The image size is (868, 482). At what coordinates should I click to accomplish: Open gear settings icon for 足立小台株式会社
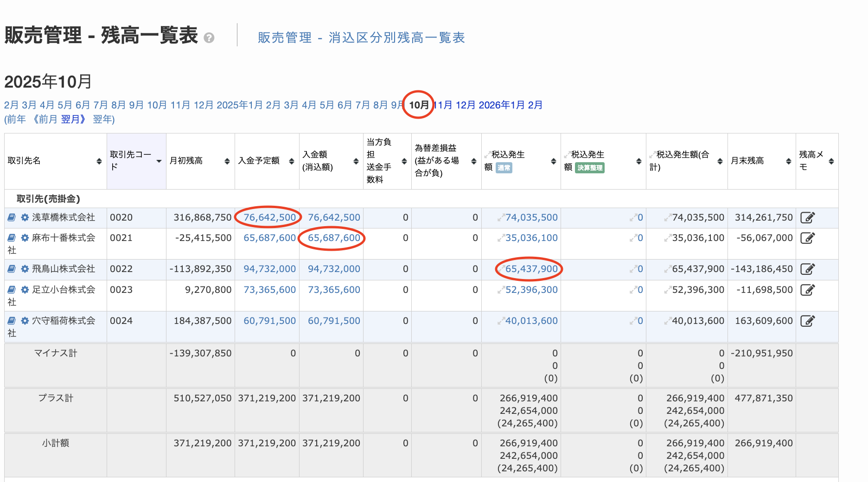click(x=25, y=290)
